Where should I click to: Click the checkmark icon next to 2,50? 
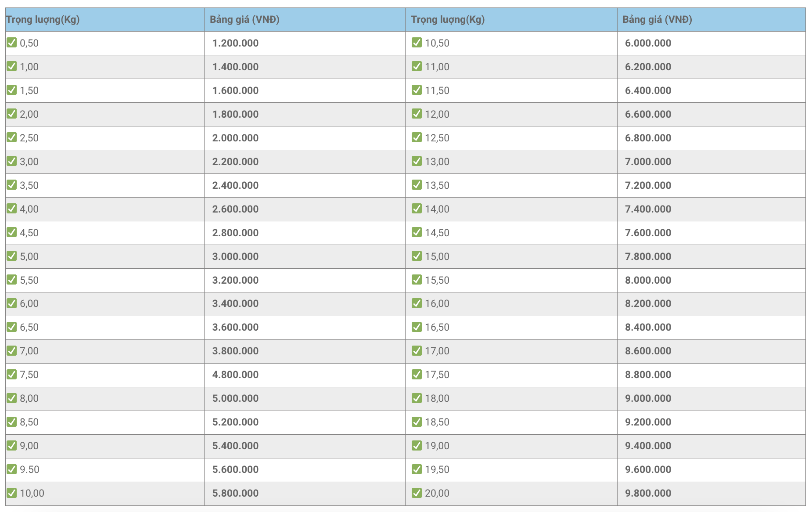(x=12, y=137)
